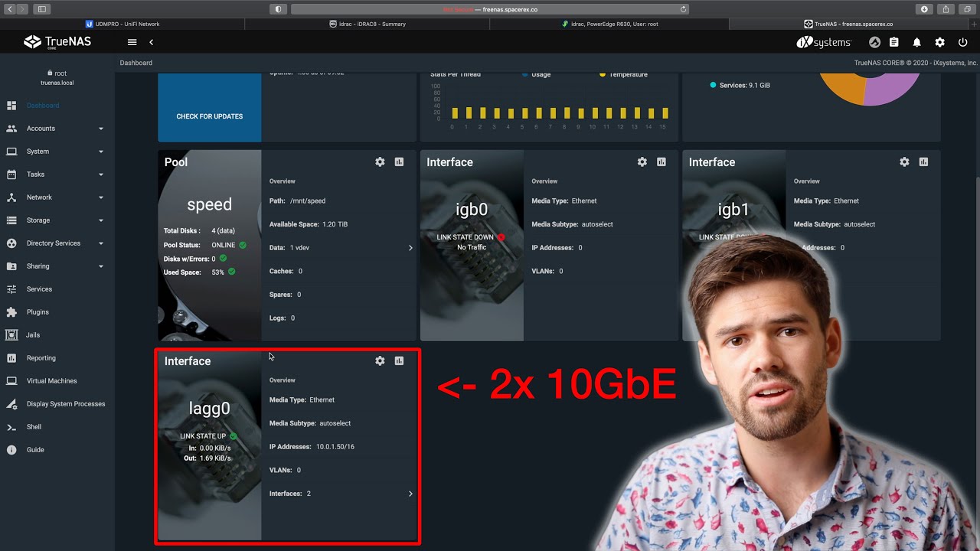
Task: Click IP address 10.0.1.50/16 text
Action: coord(335,447)
